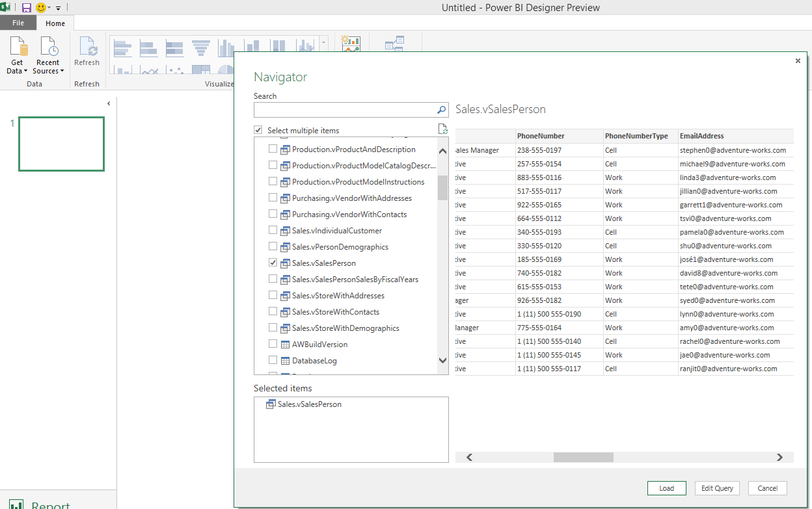Click the Manage Relationships ribbon icon
Screen dimensions: 812x509
click(394, 43)
